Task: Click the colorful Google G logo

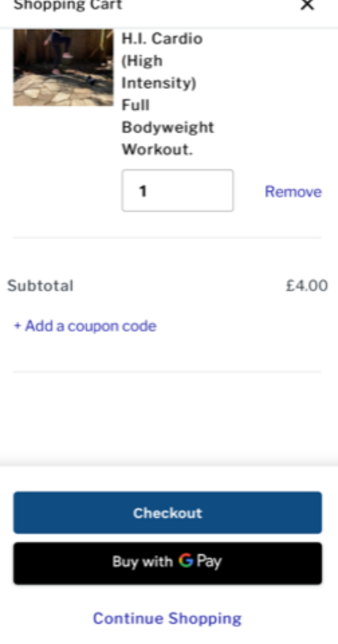Action: pyautogui.click(x=186, y=561)
